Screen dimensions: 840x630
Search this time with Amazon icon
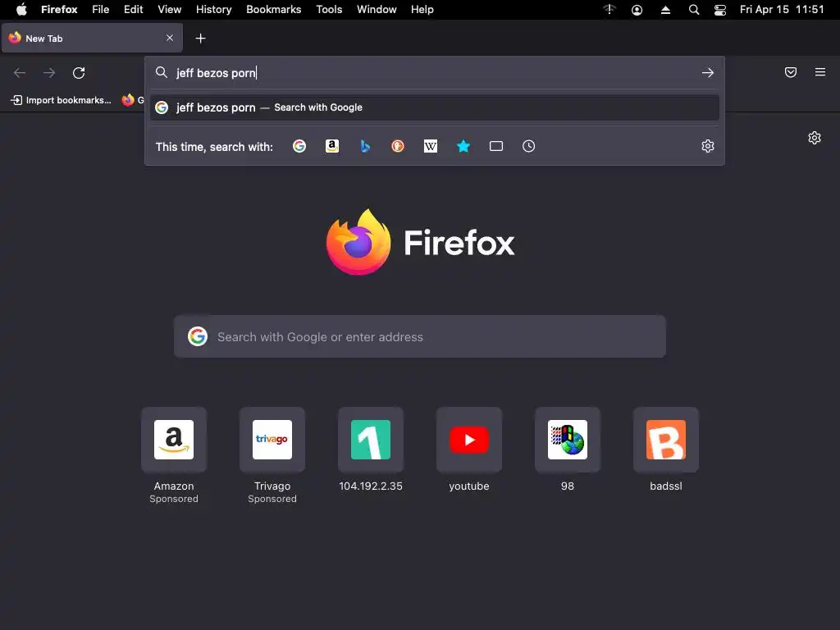(x=332, y=146)
